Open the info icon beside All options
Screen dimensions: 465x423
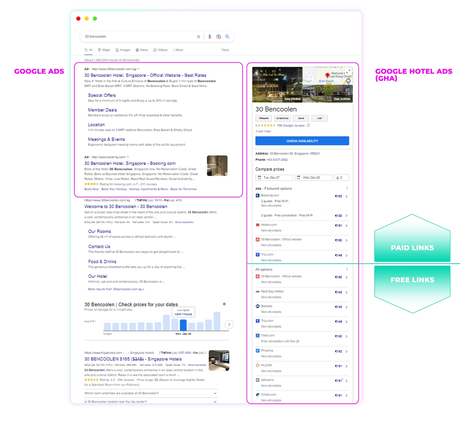(347, 269)
